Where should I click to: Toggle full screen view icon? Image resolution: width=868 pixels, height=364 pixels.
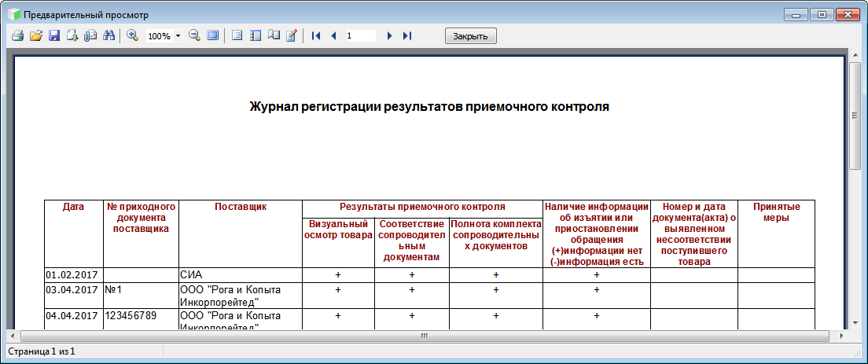[x=212, y=35]
